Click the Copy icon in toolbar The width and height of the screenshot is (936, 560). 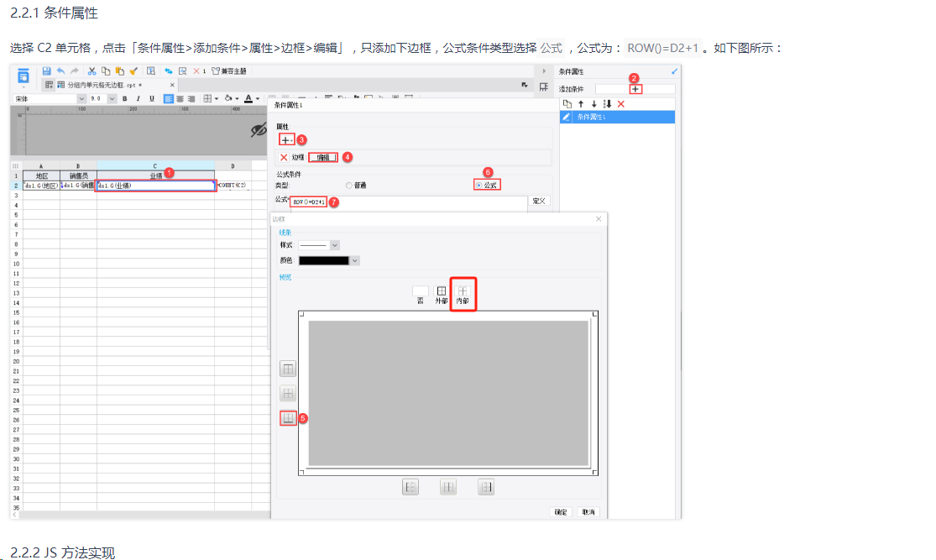pyautogui.click(x=106, y=71)
